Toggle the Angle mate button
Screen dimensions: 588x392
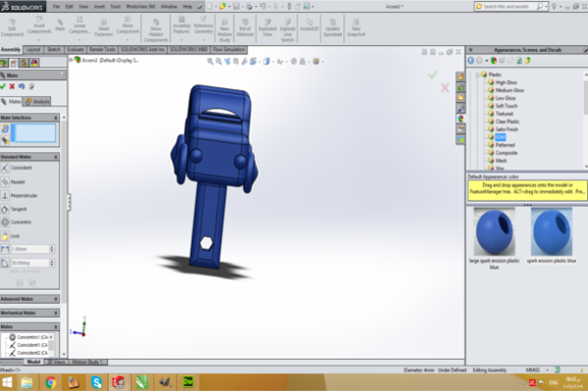(x=5, y=263)
